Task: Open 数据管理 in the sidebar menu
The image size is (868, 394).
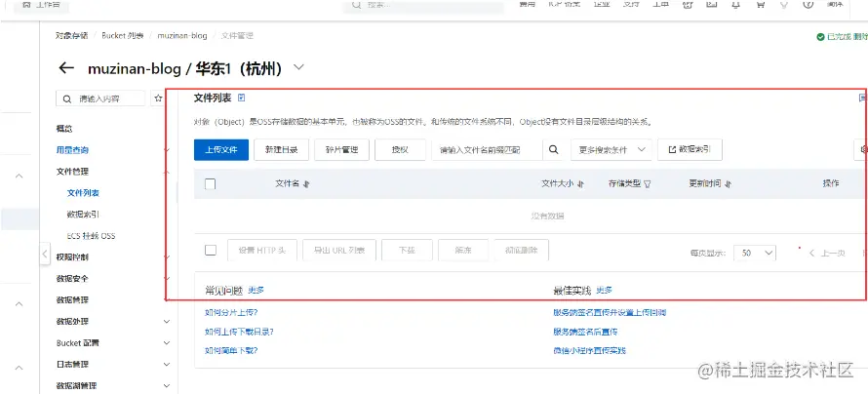Action: (x=72, y=300)
